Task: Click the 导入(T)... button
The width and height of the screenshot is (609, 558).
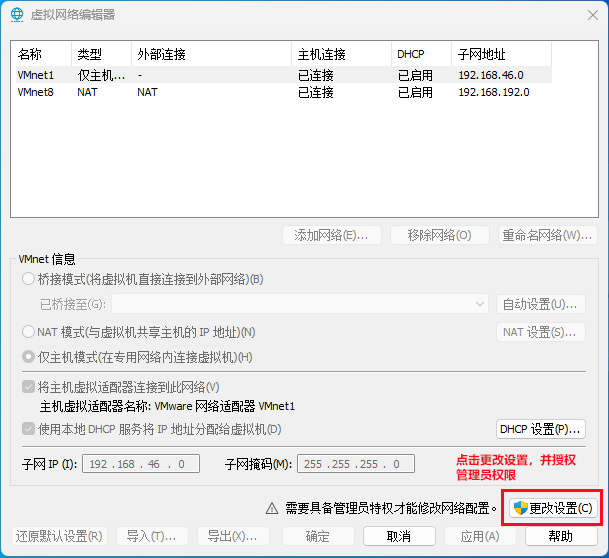Action: click(152, 536)
